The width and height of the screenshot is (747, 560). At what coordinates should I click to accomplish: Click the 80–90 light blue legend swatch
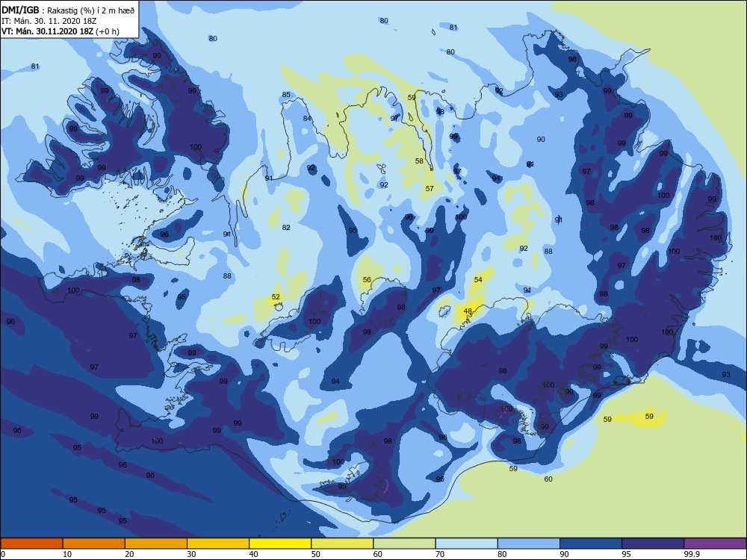coord(529,544)
